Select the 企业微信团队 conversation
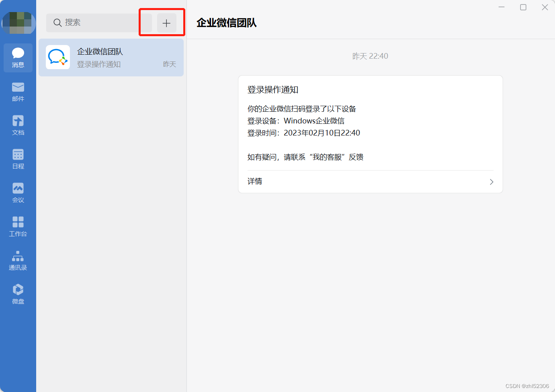This screenshot has width=555, height=392. pos(111,57)
